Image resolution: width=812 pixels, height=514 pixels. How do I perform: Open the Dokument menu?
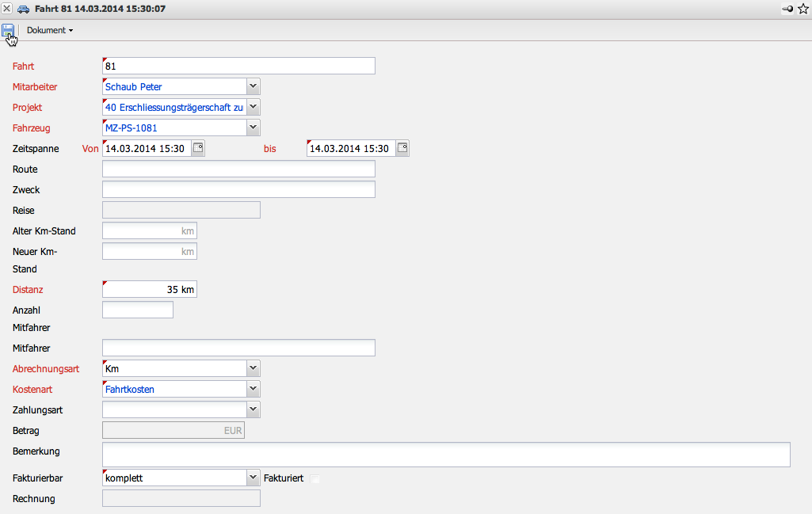49,30
